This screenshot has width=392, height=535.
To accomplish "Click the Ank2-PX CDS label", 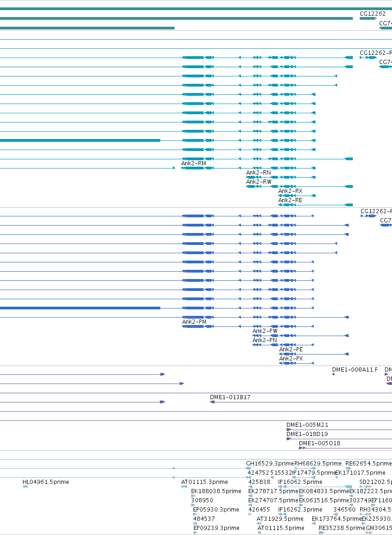I will (291, 359).
